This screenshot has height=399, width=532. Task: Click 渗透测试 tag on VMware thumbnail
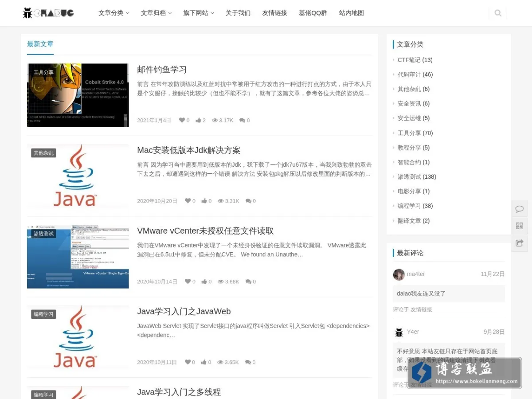coord(43,234)
